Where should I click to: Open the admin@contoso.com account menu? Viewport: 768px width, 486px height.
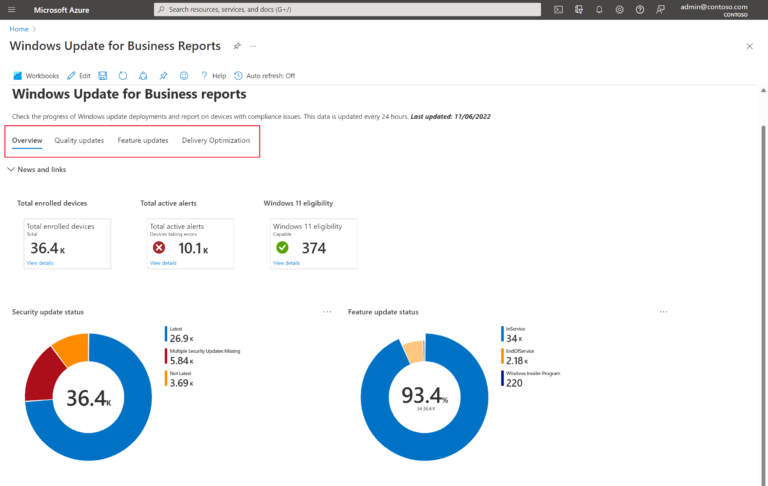pos(714,10)
